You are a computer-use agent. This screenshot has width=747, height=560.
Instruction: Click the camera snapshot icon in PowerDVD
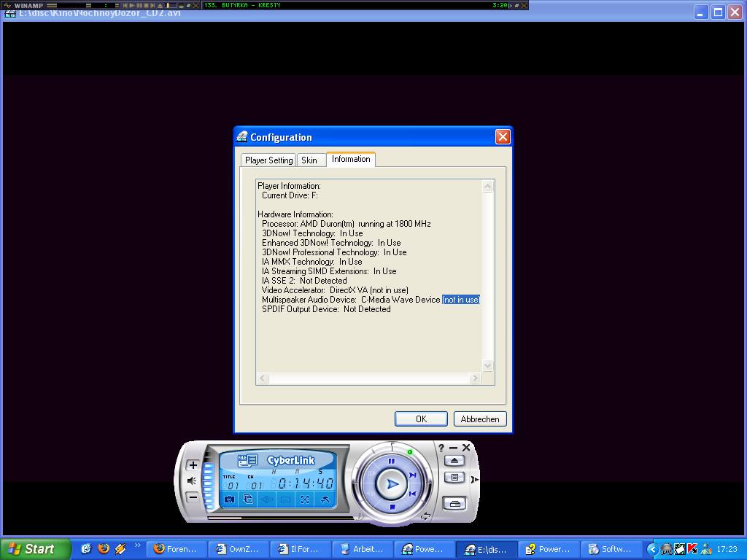[229, 499]
